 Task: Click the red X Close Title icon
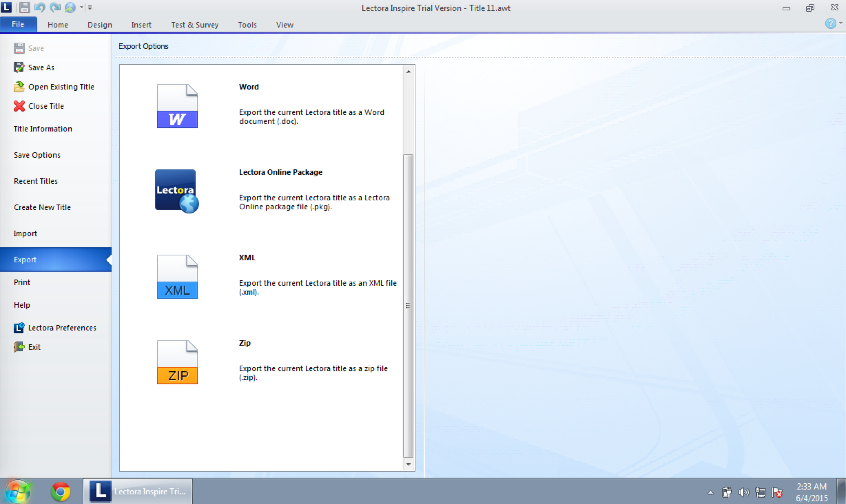19,106
